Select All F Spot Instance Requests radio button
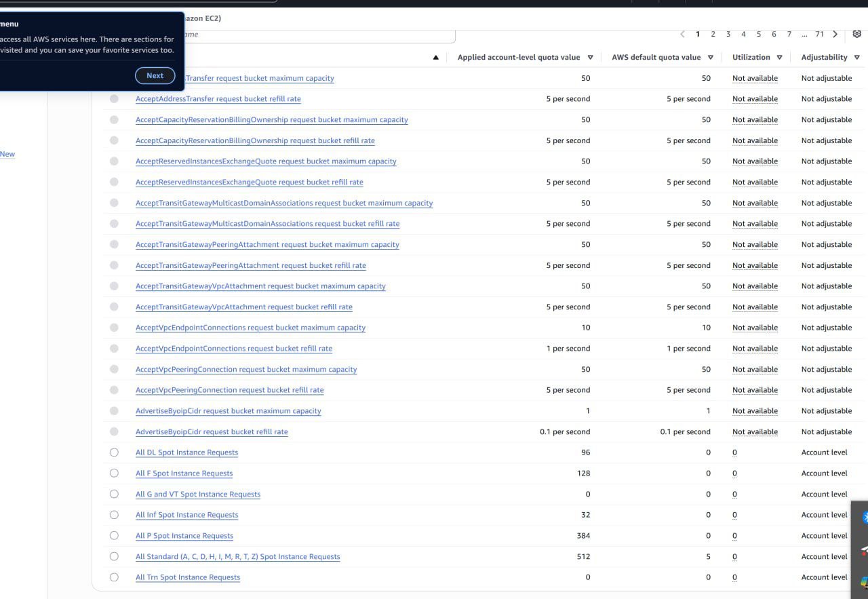This screenshot has height=599, width=868. [x=114, y=473]
